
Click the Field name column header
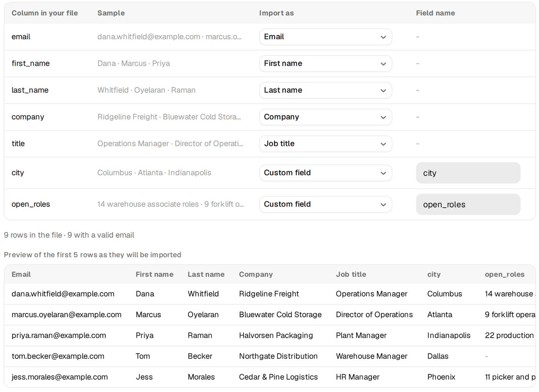tap(435, 13)
